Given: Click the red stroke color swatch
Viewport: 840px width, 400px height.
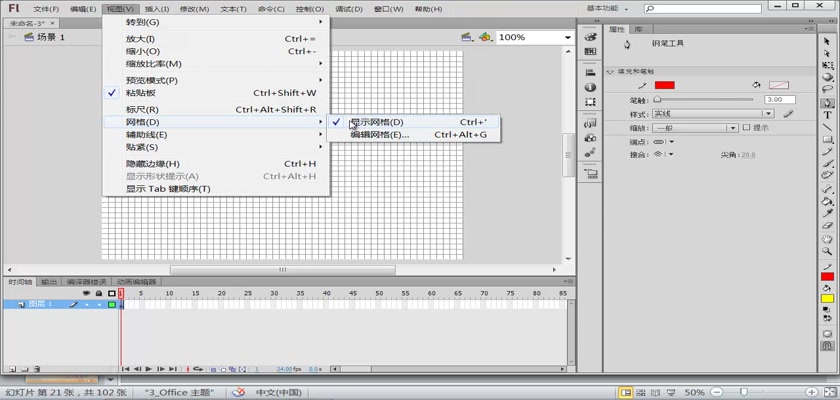Looking at the screenshot, I should tap(664, 85).
